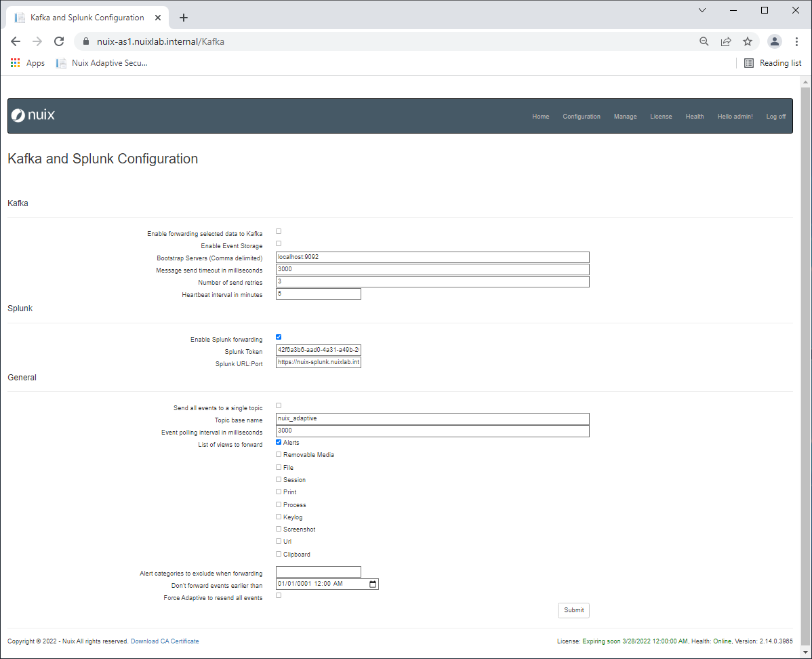This screenshot has height=659, width=812.
Task: Toggle Enable Event Storage checkbox
Action: pyautogui.click(x=279, y=243)
